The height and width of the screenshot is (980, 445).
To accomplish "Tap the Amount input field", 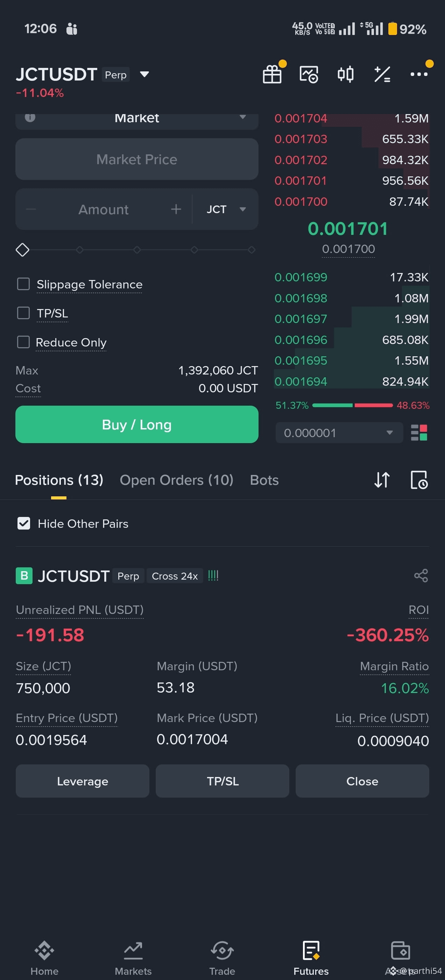I will [104, 209].
